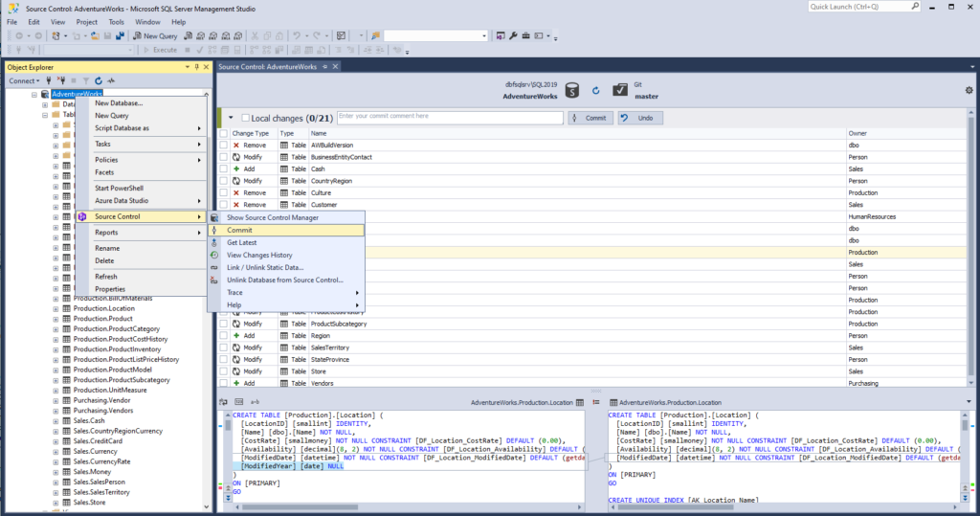Click the Undo button in Local changes bar
Viewport: 980px width, 516px height.
[x=640, y=118]
